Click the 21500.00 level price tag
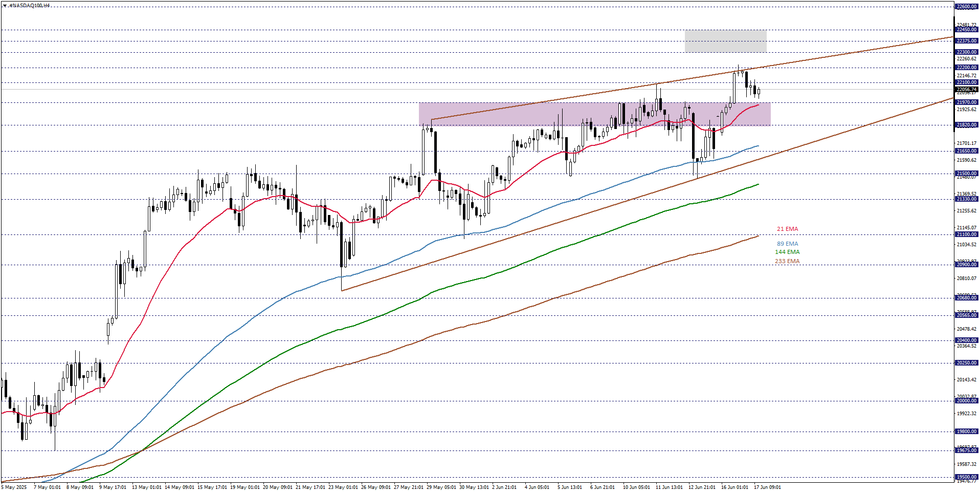 click(967, 174)
